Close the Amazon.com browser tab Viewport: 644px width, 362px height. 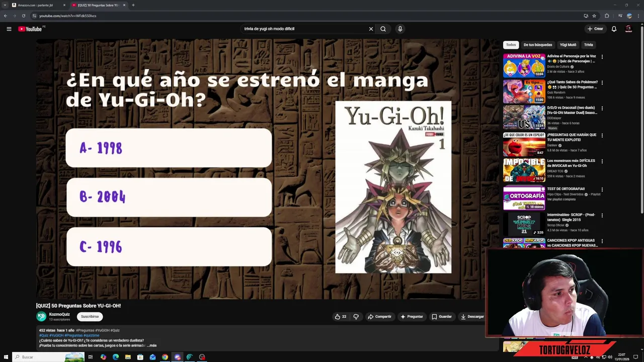click(64, 5)
